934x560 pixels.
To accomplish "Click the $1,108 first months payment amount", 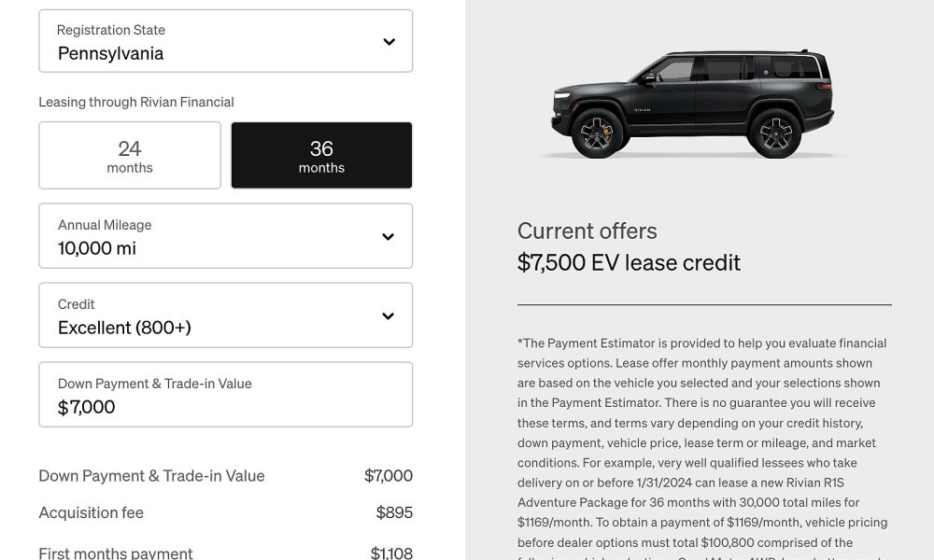I will click(x=391, y=553).
